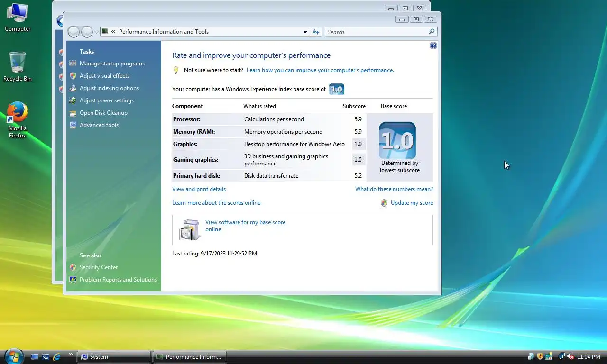Select the Recycle Bin desktop icon
The height and width of the screenshot is (364, 607).
click(x=18, y=67)
